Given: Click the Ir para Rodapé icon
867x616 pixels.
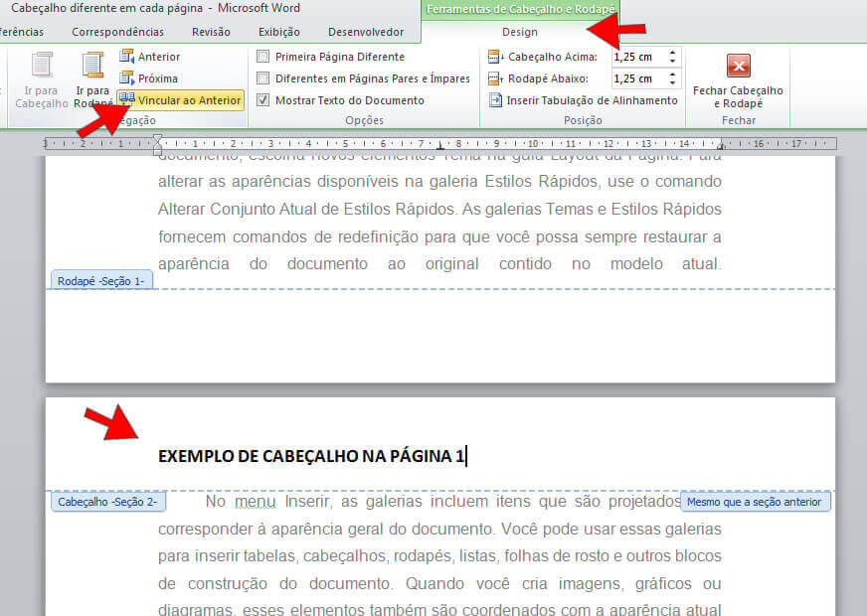Looking at the screenshot, I should point(92,66).
